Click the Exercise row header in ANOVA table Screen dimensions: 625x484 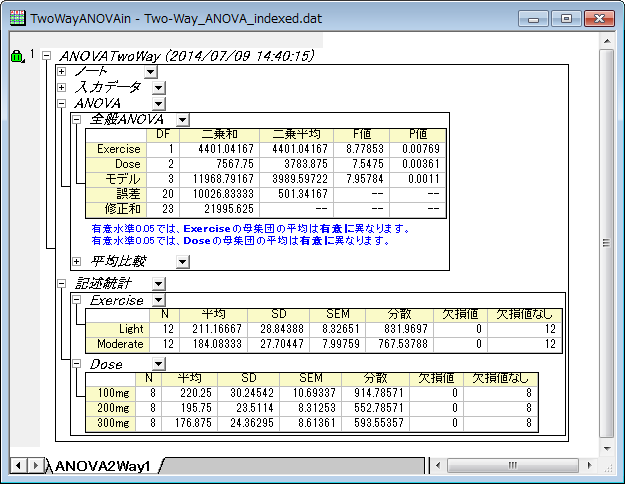tap(116, 149)
